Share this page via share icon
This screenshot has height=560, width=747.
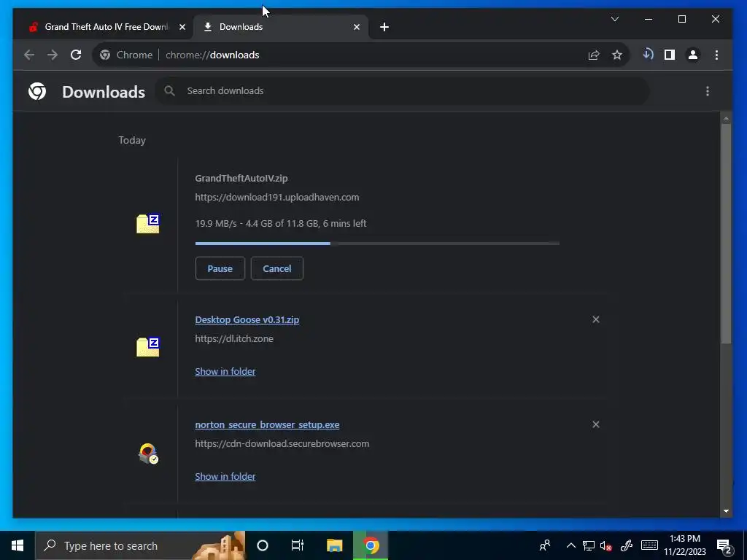(594, 55)
